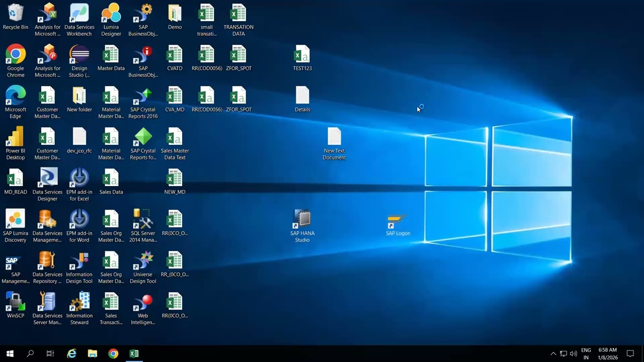Select the SAP Logon shortcut
The height and width of the screenshot is (362, 644).
[398, 225]
